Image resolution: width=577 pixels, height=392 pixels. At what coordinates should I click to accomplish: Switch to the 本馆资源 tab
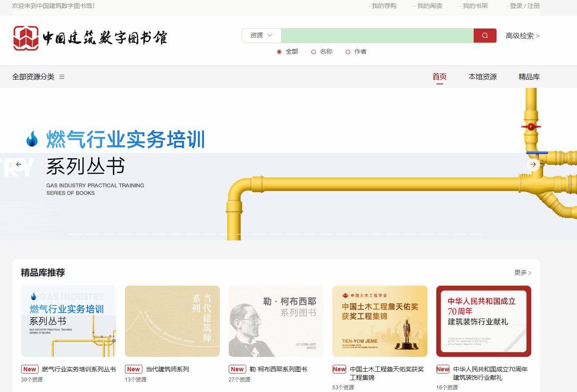click(x=482, y=77)
